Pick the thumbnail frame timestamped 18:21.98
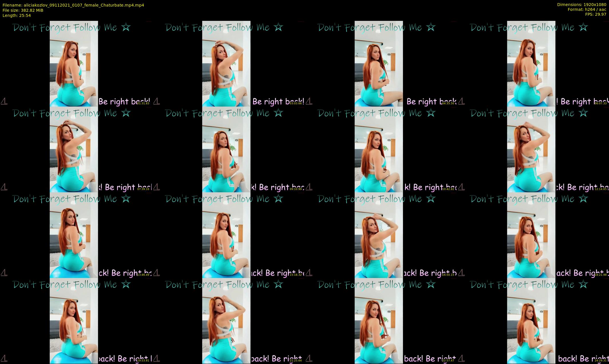 533,235
